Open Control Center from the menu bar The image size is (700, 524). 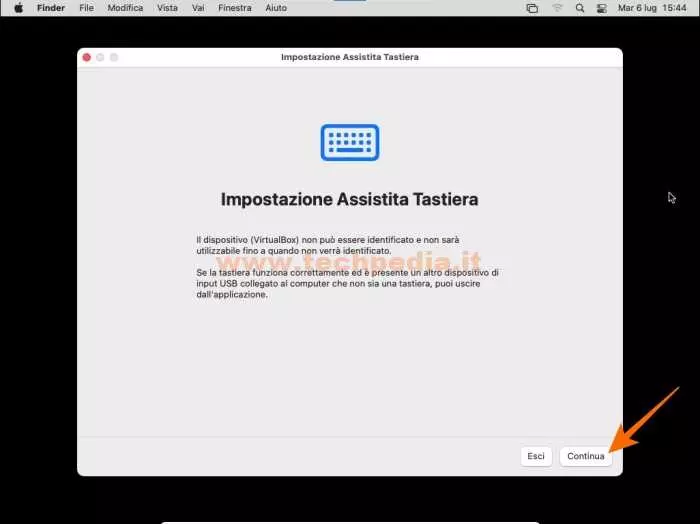(603, 8)
